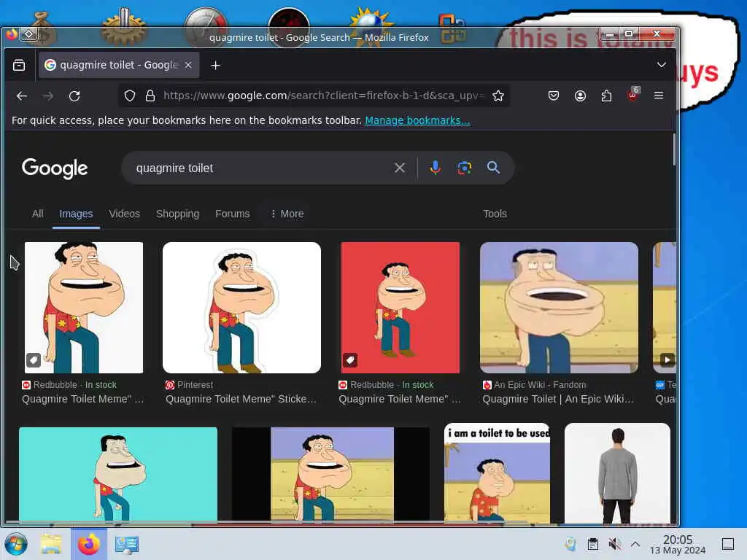Open the Shopping tab
The height and width of the screenshot is (560, 747).
tap(178, 214)
